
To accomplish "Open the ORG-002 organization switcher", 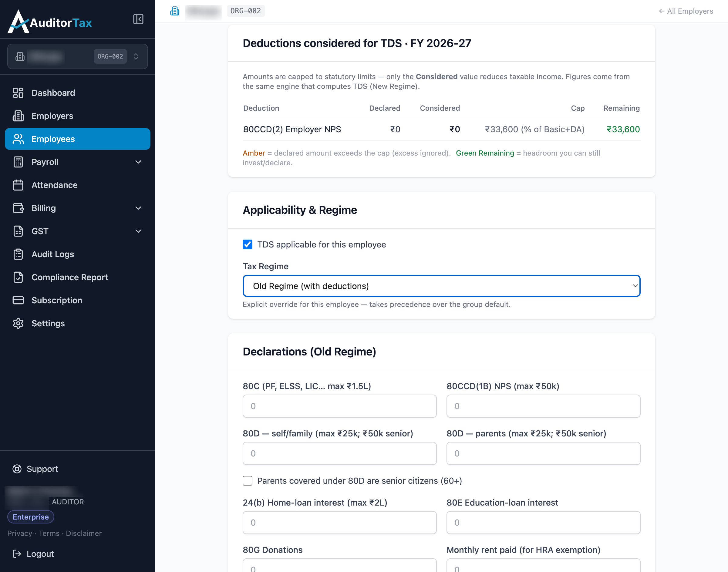I will [77, 56].
